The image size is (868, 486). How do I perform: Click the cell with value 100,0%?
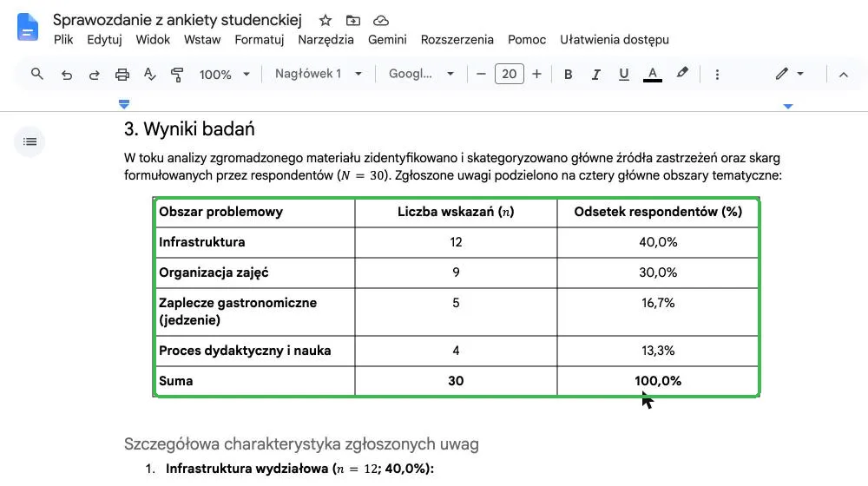(658, 381)
